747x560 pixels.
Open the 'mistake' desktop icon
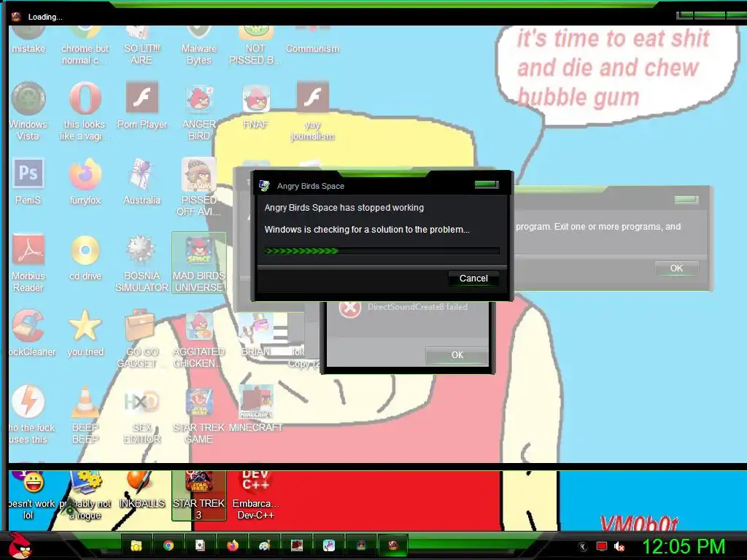pos(28,40)
